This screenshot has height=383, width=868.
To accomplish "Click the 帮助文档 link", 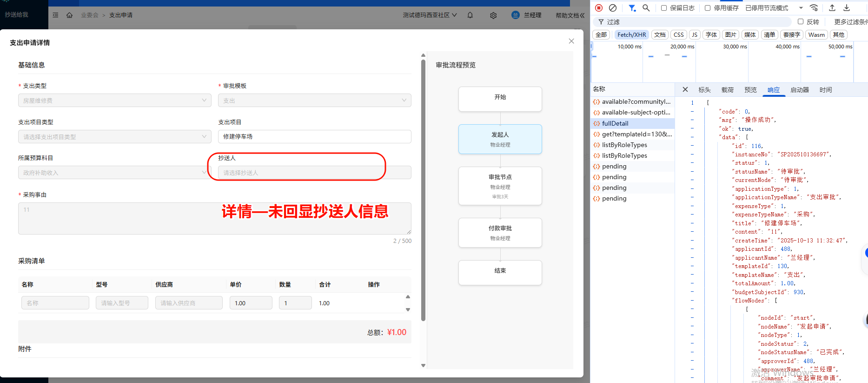I will coord(567,15).
